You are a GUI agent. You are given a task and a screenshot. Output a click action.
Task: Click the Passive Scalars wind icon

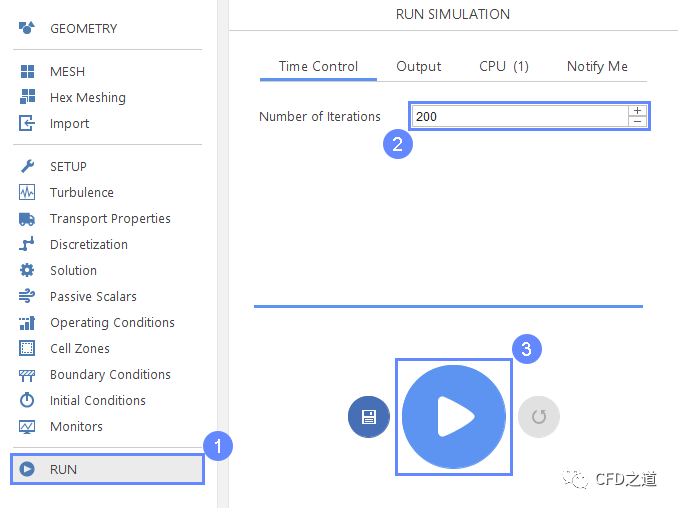click(x=27, y=296)
